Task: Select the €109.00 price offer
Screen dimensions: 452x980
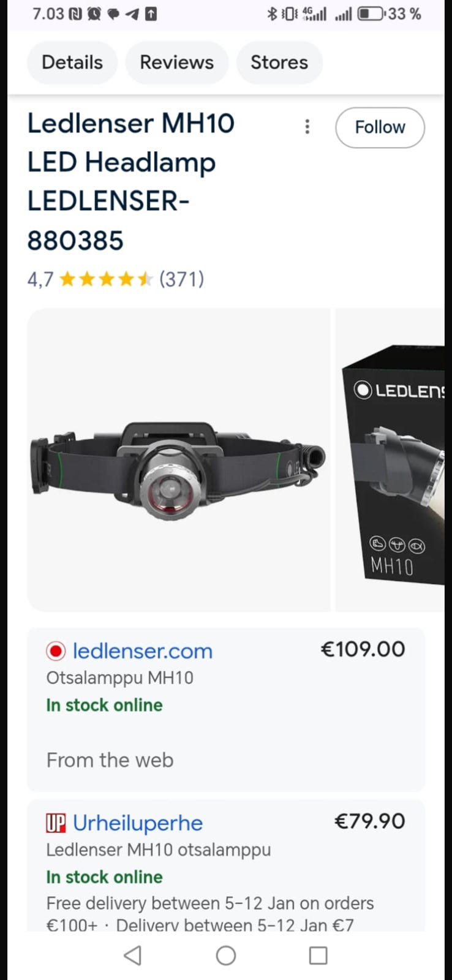Action: click(x=363, y=649)
